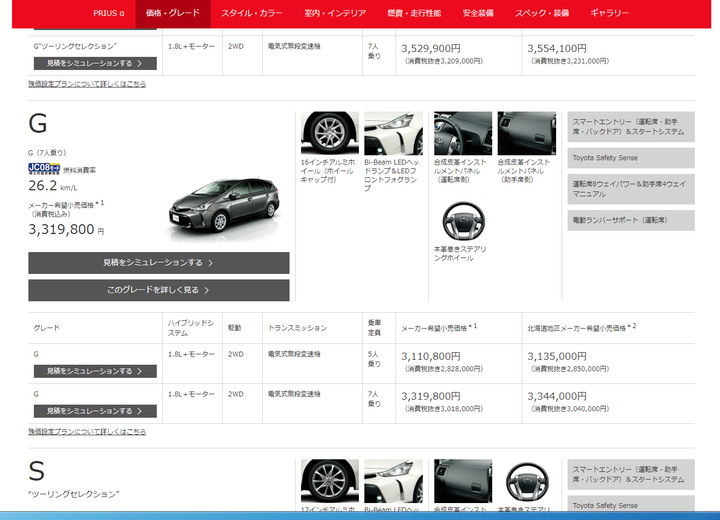
Task: Click the ハイブリッドシステム column header
Action: coord(191,328)
